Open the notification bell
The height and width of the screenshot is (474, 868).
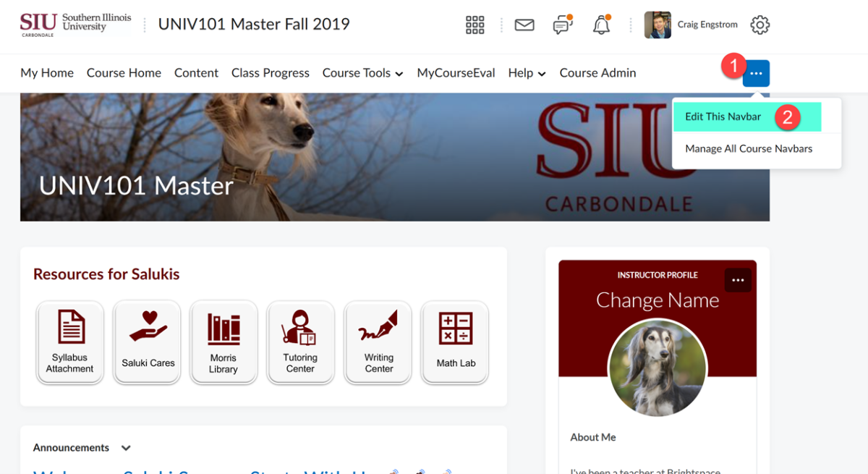click(602, 25)
